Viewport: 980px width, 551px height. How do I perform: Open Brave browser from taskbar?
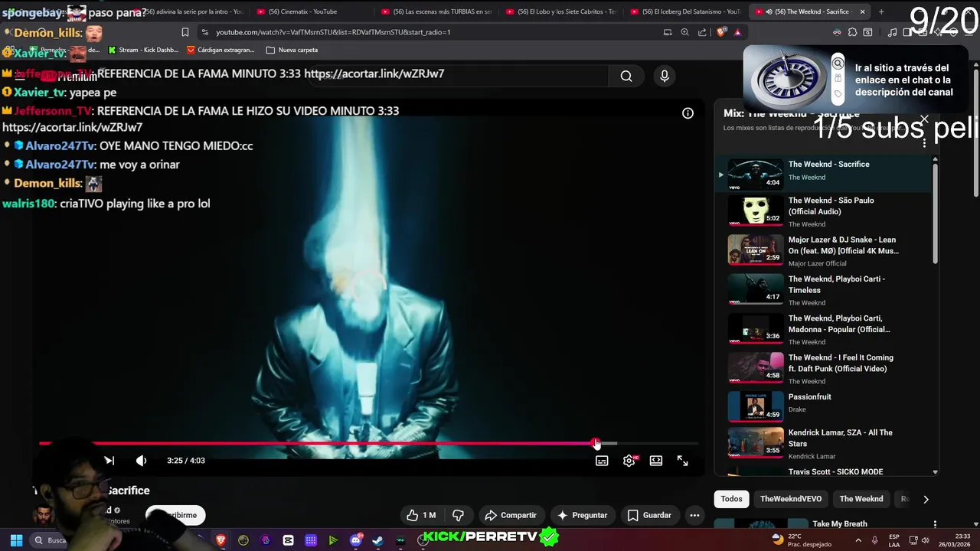tap(221, 540)
